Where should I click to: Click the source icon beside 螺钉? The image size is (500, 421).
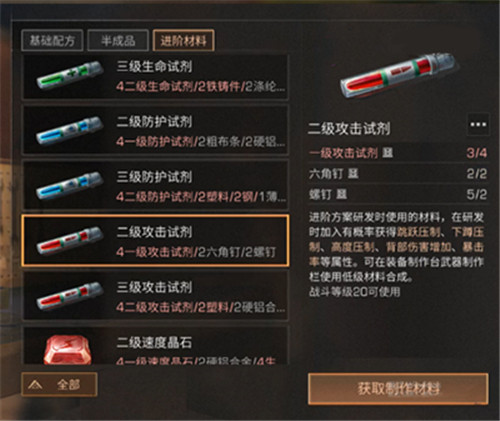[x=341, y=194]
